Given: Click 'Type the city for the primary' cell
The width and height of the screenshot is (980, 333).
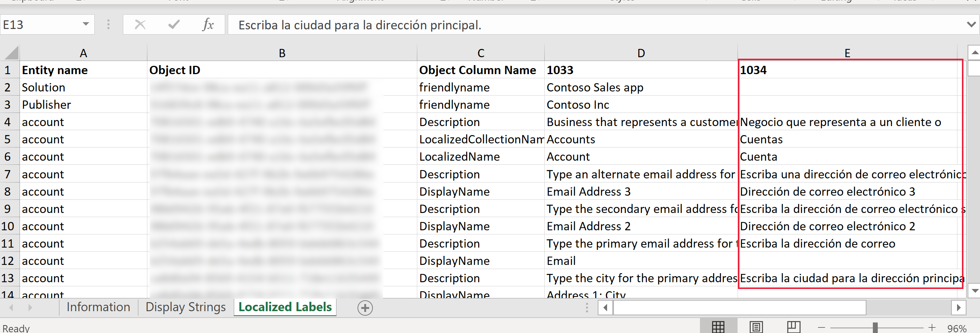Looking at the screenshot, I should (x=641, y=278).
